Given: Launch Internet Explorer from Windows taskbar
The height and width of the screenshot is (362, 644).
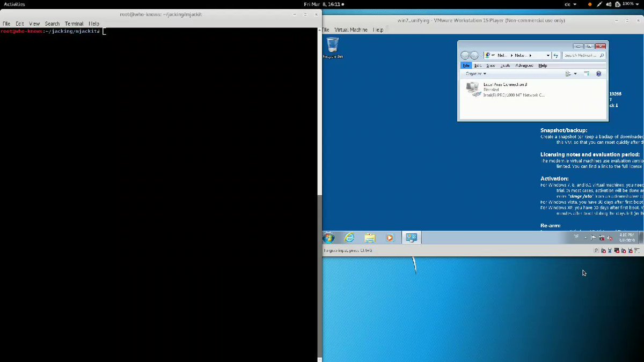Looking at the screenshot, I should [x=349, y=238].
